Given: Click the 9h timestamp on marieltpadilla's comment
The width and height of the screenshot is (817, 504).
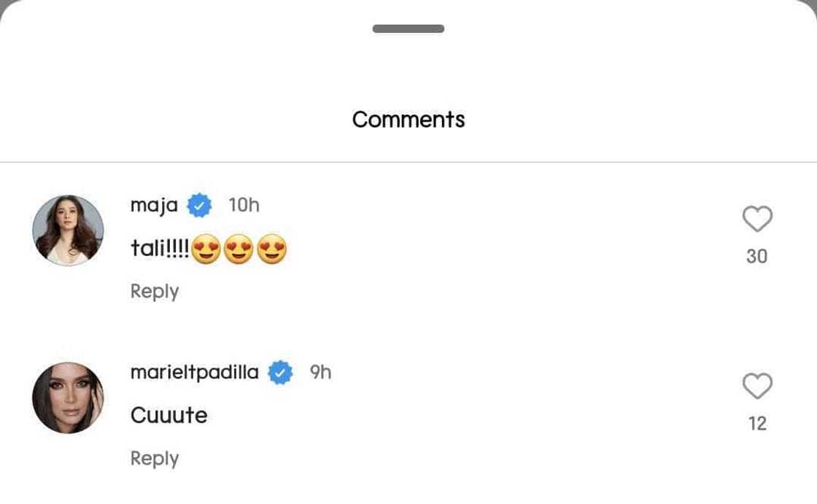Looking at the screenshot, I should (320, 373).
